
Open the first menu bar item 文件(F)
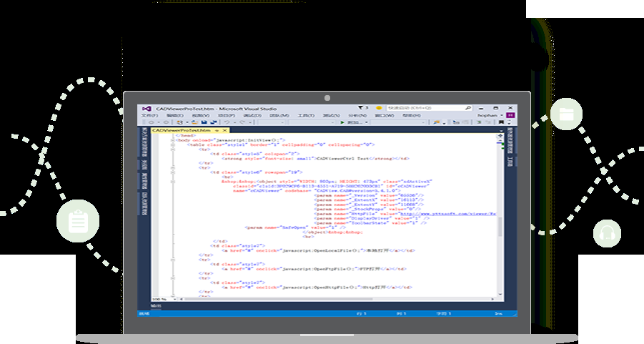149,115
